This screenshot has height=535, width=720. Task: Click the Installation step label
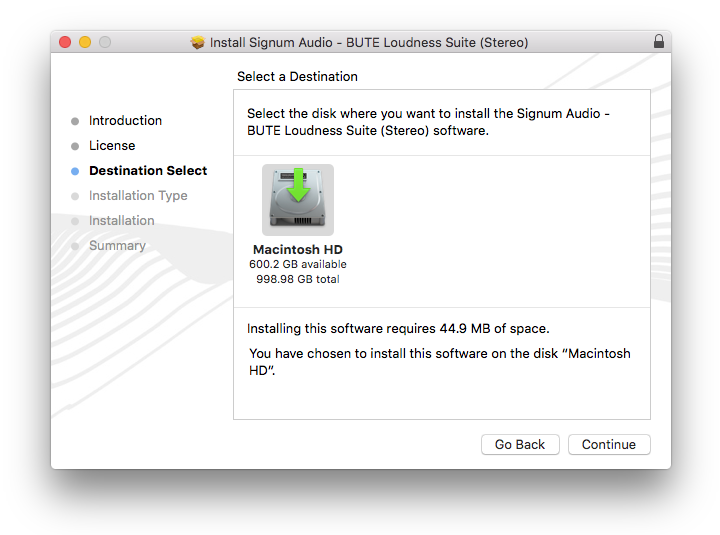pyautogui.click(x=122, y=221)
